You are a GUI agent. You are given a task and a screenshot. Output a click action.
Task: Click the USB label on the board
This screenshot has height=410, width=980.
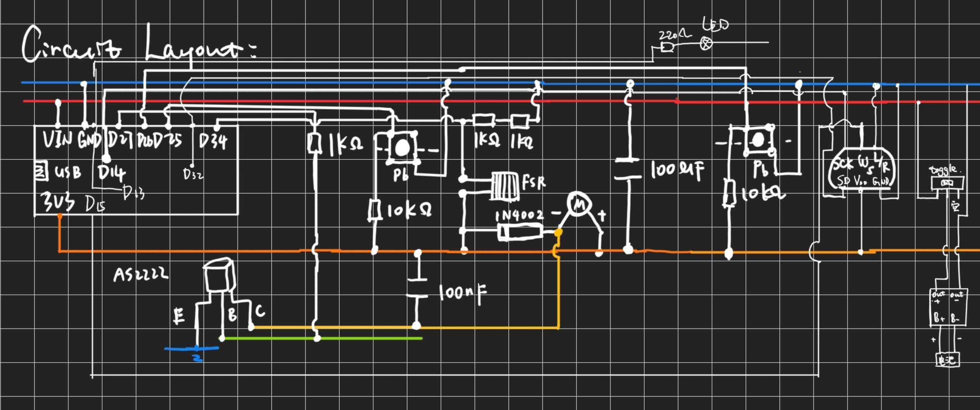pyautogui.click(x=68, y=172)
